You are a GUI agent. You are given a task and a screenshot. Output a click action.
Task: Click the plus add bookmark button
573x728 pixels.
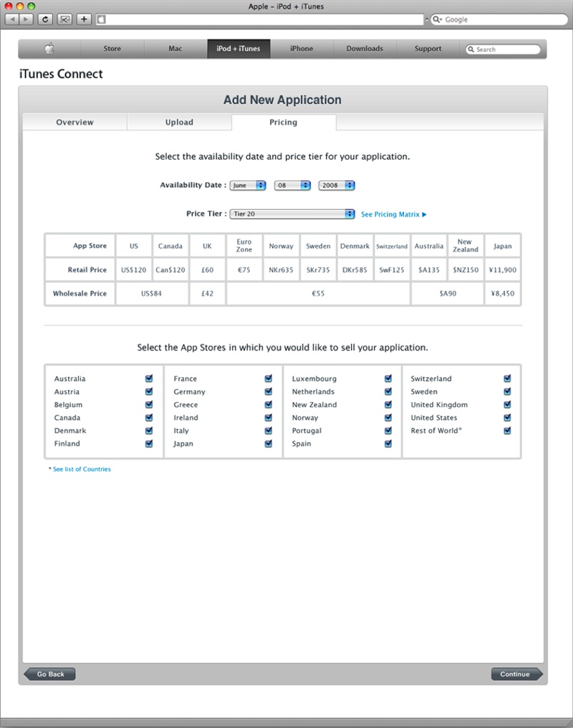[84, 19]
